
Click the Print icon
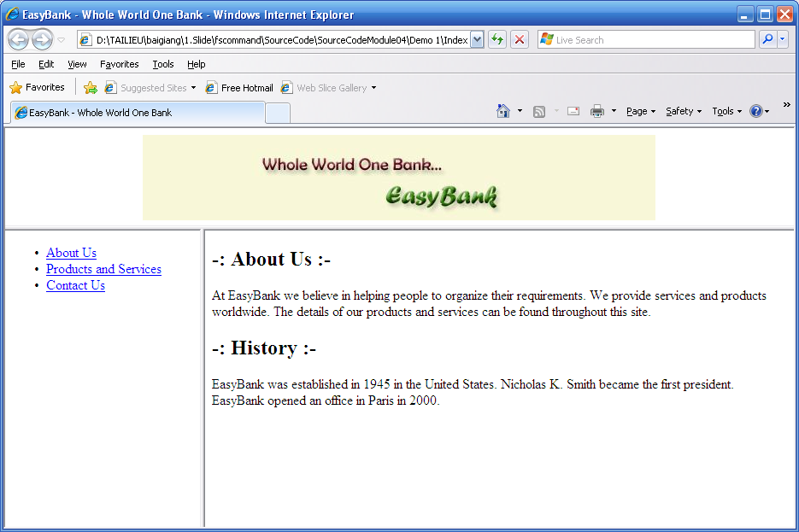(x=597, y=111)
